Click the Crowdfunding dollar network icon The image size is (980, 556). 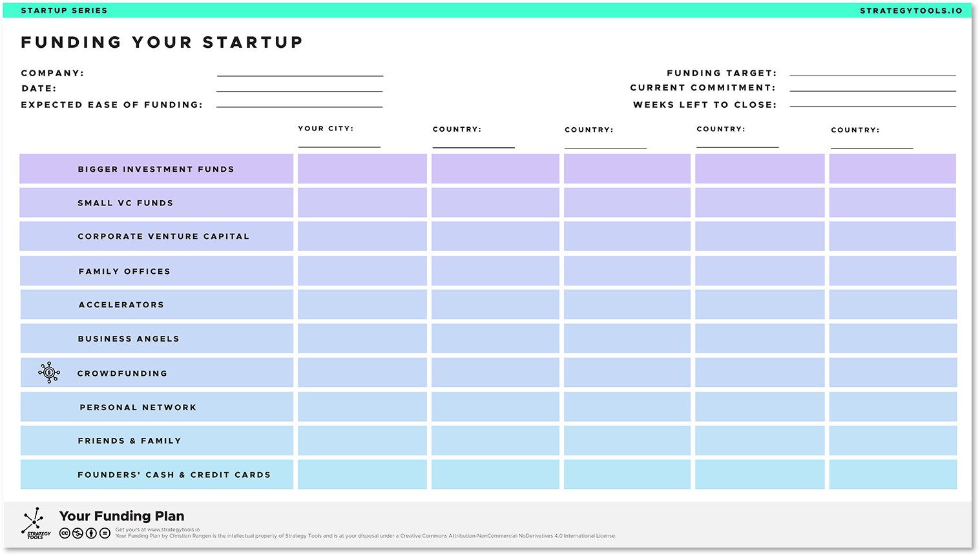[x=49, y=373]
